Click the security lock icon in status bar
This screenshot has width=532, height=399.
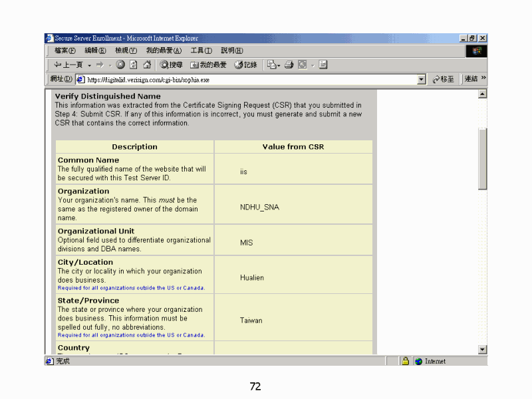tap(404, 361)
